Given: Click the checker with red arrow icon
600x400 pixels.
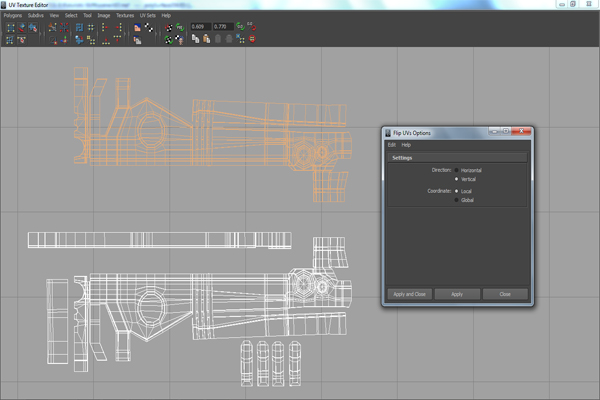Looking at the screenshot, I should pos(168,28).
